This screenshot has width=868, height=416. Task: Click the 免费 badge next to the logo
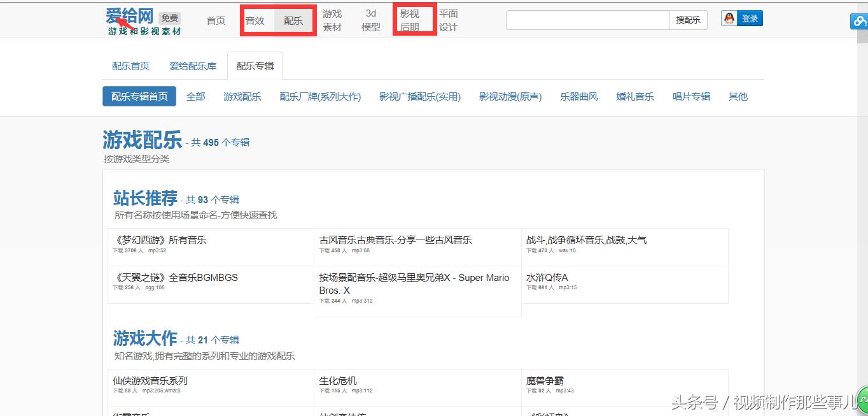coord(168,18)
